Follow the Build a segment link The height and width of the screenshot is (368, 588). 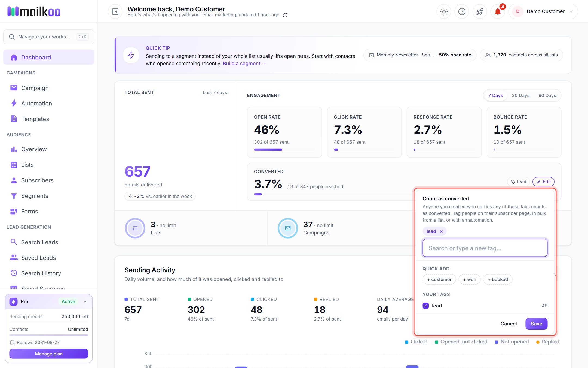(x=244, y=63)
